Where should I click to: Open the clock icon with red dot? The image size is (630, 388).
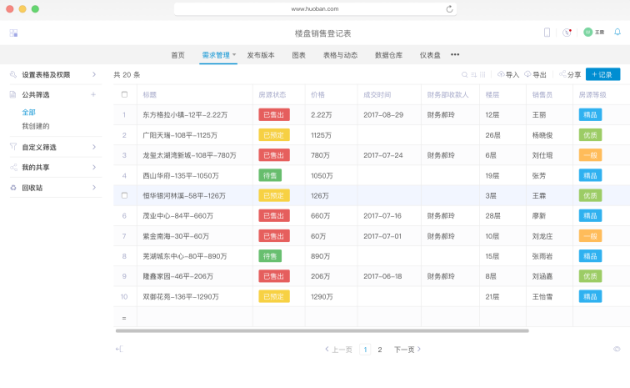(x=567, y=33)
